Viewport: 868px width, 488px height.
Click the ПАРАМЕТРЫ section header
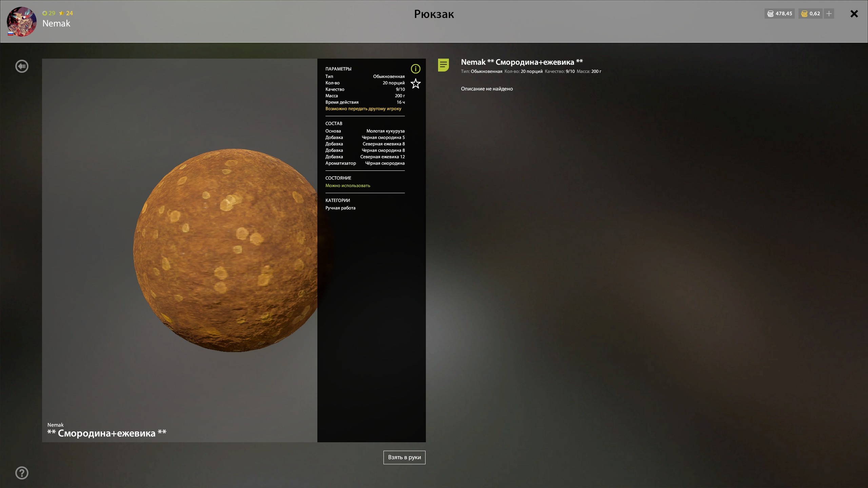pyautogui.click(x=338, y=69)
